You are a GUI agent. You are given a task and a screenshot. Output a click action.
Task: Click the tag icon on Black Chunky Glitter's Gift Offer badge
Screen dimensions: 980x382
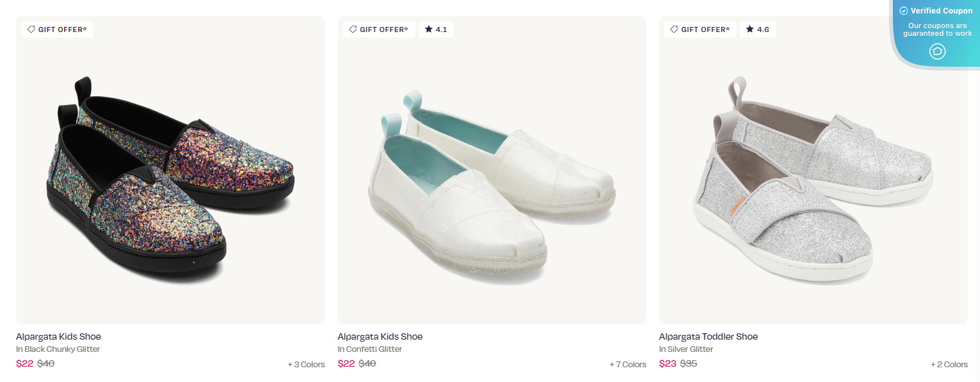pos(31,29)
